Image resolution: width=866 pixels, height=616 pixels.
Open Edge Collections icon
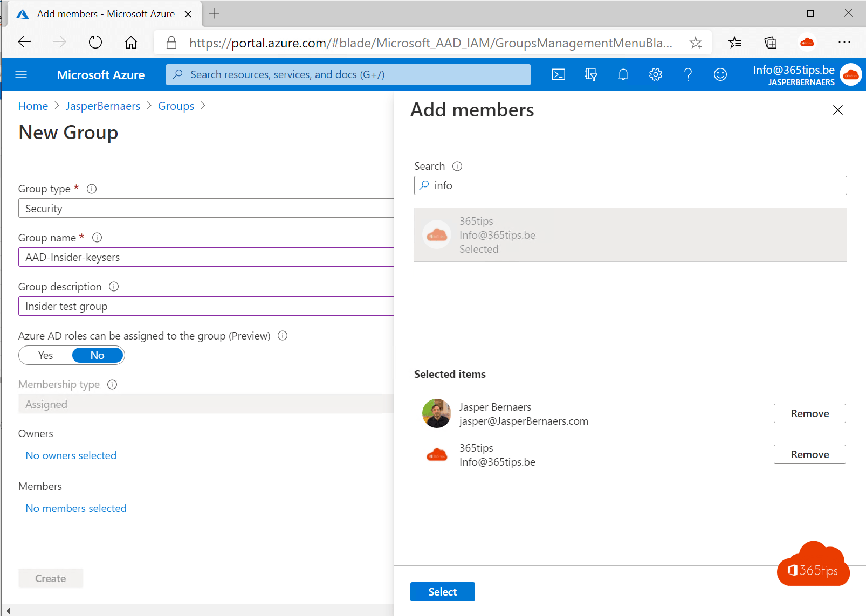click(771, 42)
